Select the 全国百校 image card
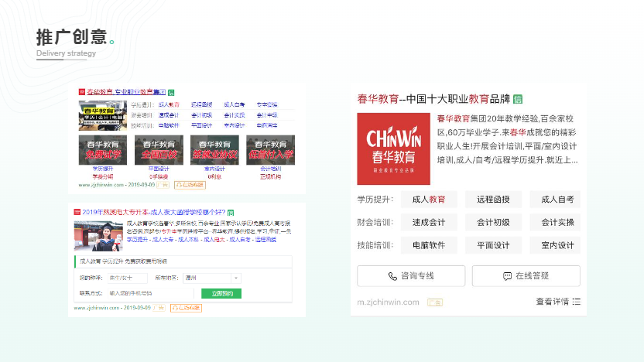 pyautogui.click(x=159, y=150)
